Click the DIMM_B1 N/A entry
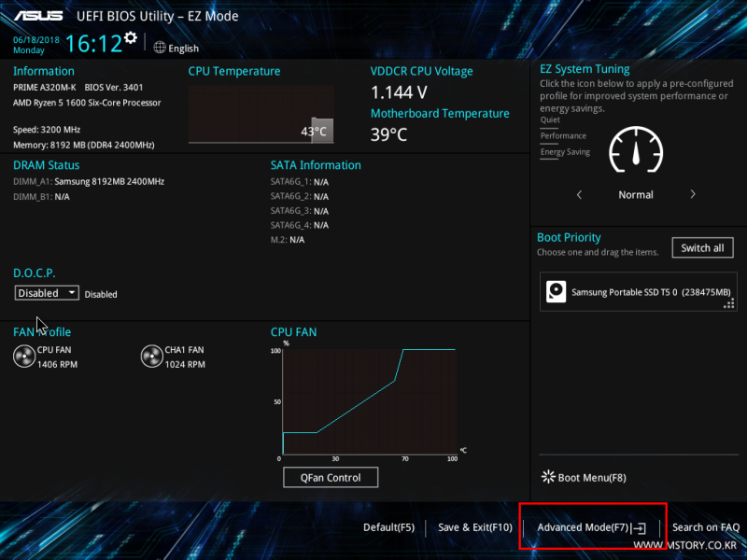747x560 pixels. (41, 197)
